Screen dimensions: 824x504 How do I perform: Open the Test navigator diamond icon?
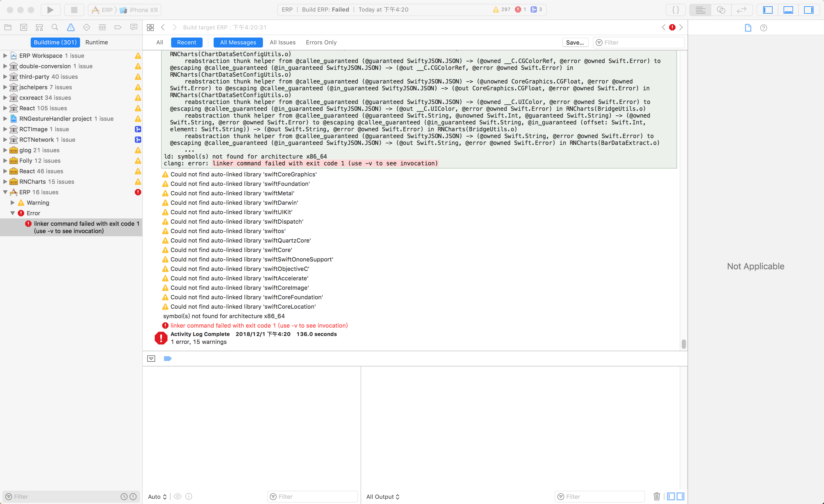pyautogui.click(x=86, y=27)
